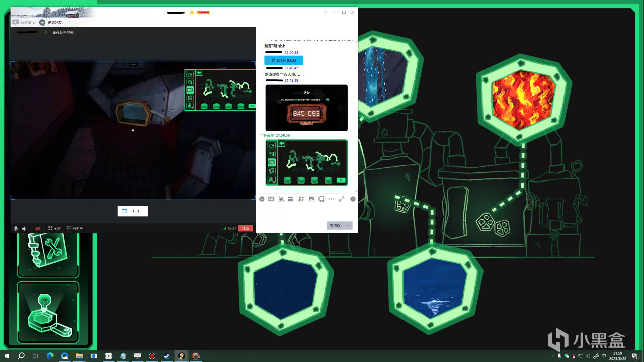The height and width of the screenshot is (362, 644).
Task: Open the send file folder icon
Action: (291, 199)
